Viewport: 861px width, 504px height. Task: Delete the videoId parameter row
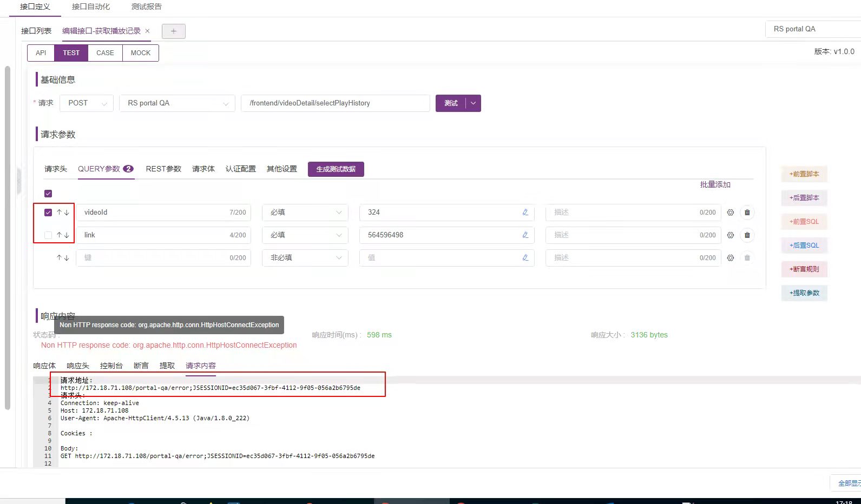point(747,213)
